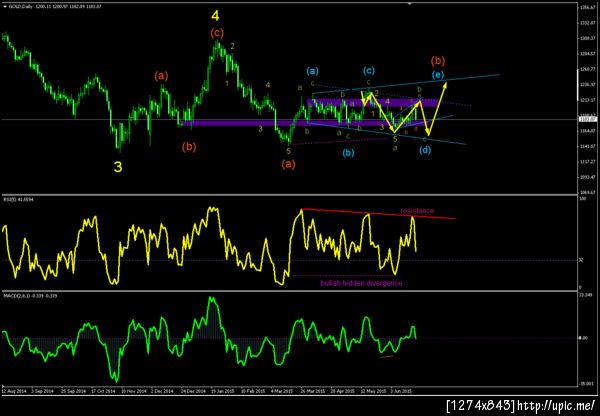Select the blue (d) wave label
The height and width of the screenshot is (416, 600).
[x=425, y=150]
